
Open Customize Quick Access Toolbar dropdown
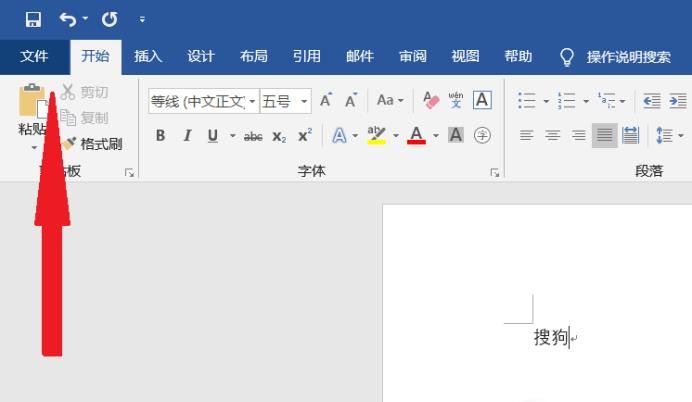coord(142,19)
